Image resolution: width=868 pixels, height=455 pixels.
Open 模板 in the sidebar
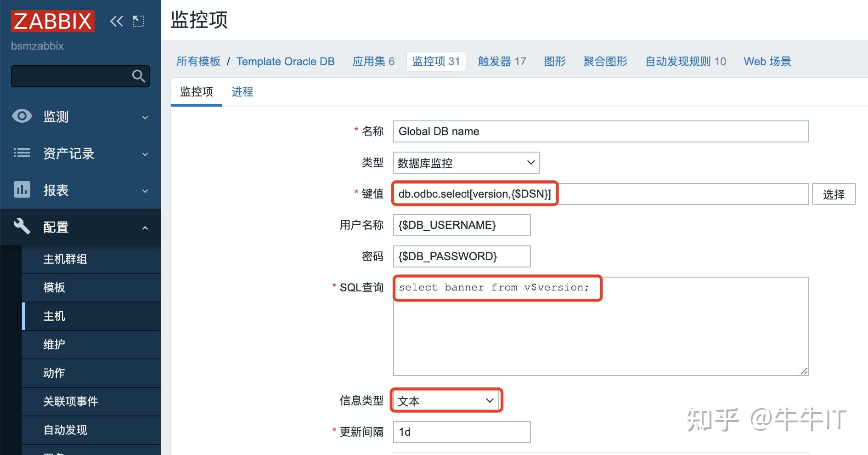pos(91,288)
